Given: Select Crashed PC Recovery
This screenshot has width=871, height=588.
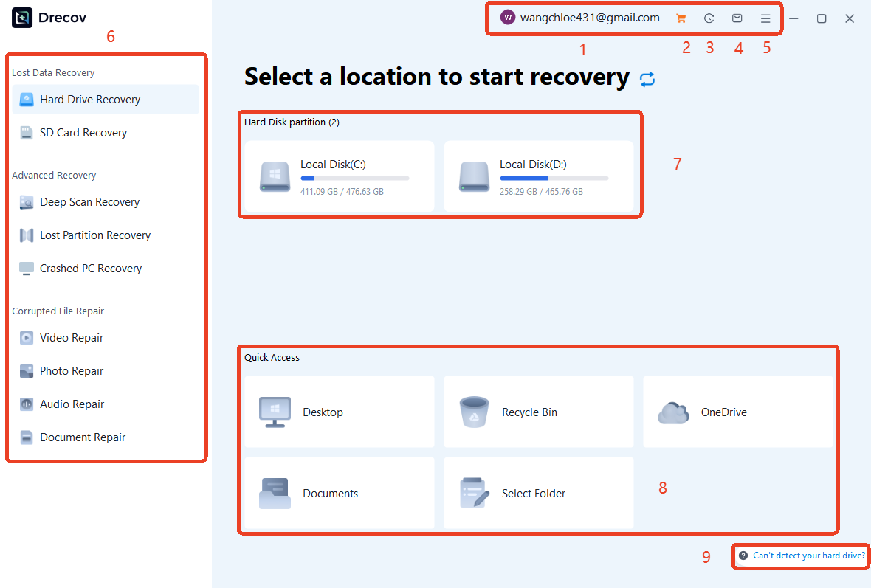Looking at the screenshot, I should pyautogui.click(x=91, y=269).
